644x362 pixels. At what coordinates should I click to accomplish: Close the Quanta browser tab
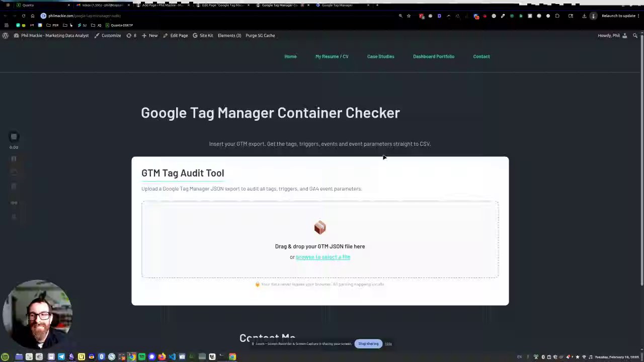(x=69, y=5)
